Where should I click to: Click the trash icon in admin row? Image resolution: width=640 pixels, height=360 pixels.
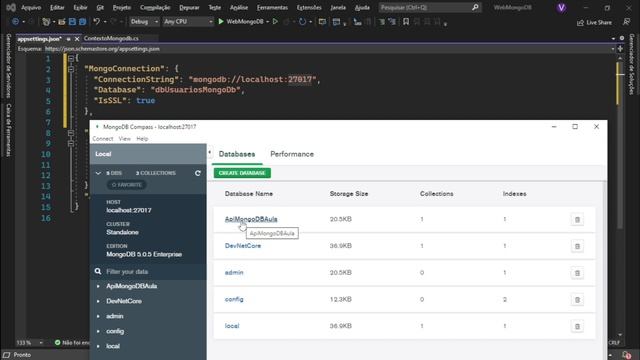[577, 273]
